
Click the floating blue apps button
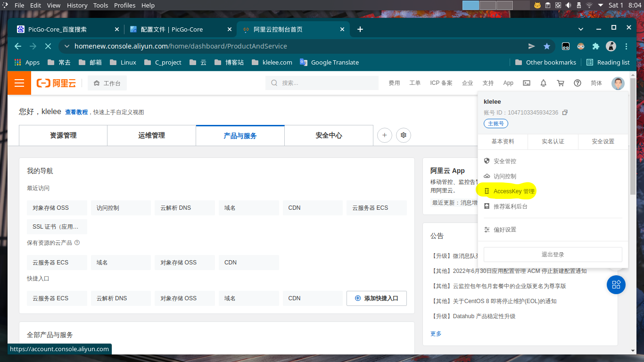click(x=616, y=285)
